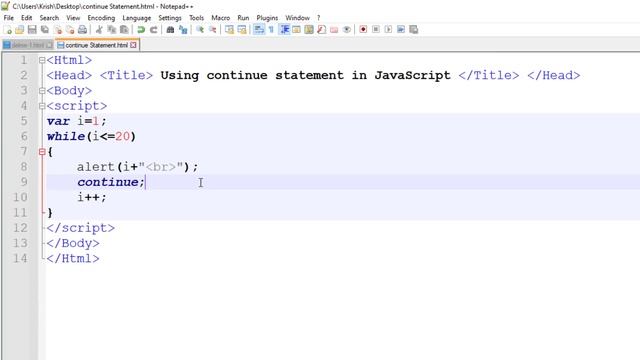This screenshot has height=360, width=640.
Task: Open the Macro menu
Action: (x=220, y=18)
